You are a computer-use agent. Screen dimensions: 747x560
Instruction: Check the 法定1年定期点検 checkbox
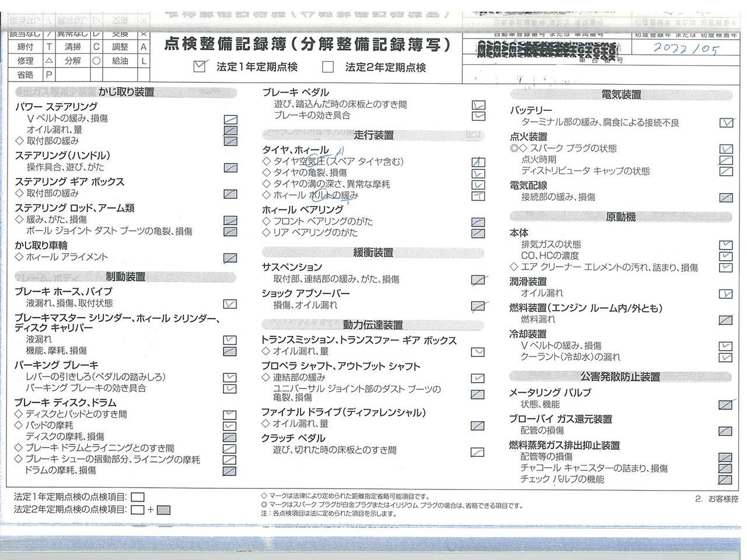point(200,66)
